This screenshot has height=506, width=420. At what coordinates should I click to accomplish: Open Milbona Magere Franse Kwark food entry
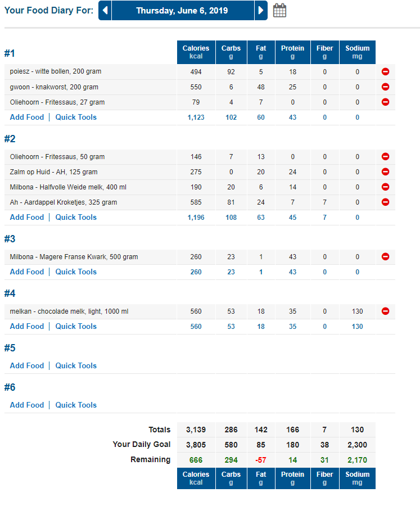[x=74, y=257]
